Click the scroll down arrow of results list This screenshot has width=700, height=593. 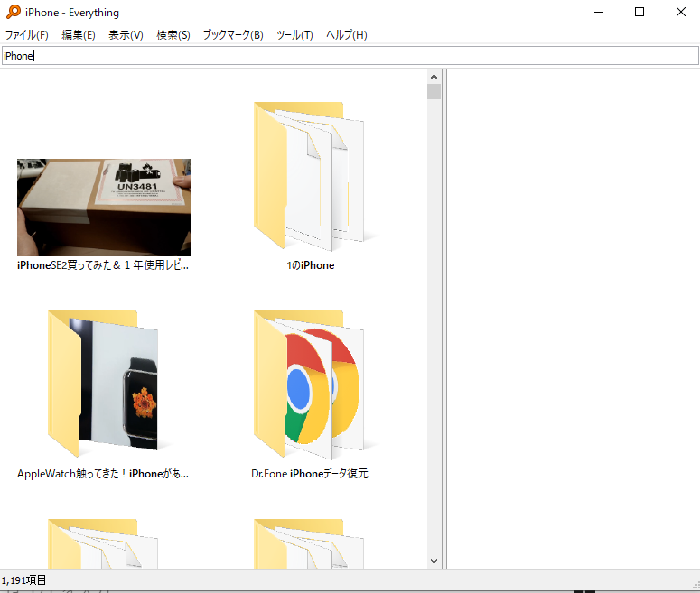click(434, 561)
